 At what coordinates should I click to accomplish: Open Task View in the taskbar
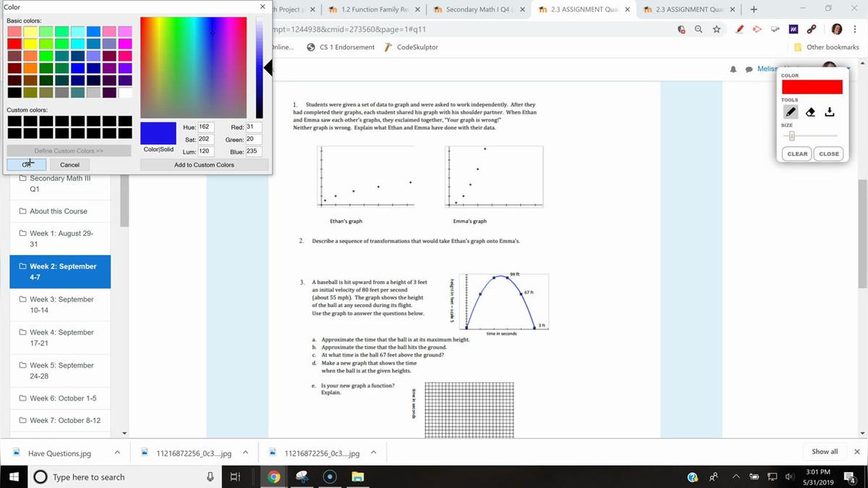235,477
